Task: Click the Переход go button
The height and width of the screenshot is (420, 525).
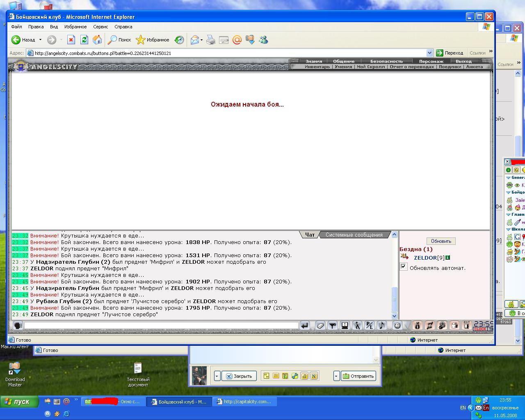Action: 450,53
